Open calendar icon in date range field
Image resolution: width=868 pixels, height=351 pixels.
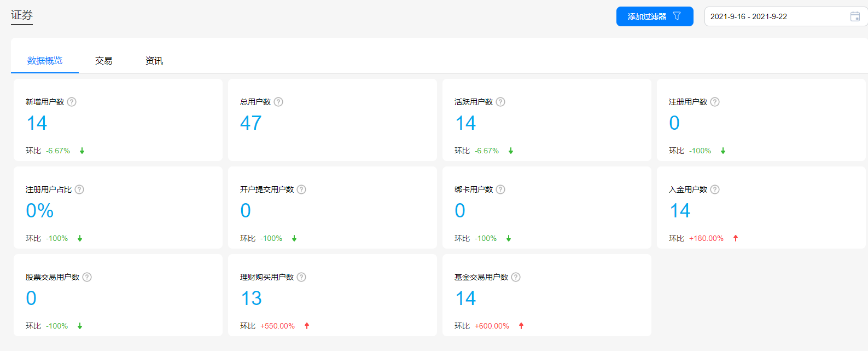pyautogui.click(x=855, y=16)
